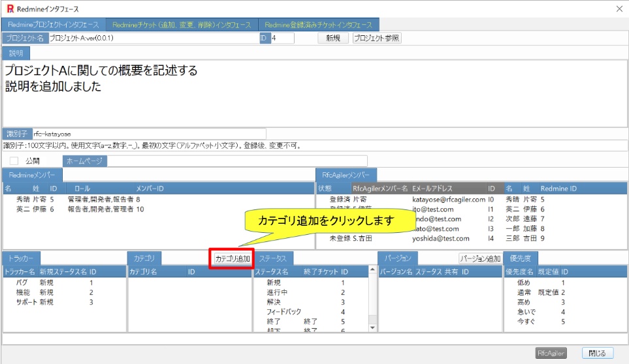Select Redmine member row 秀晴 片寄
The image size is (629, 364).
pos(159,199)
